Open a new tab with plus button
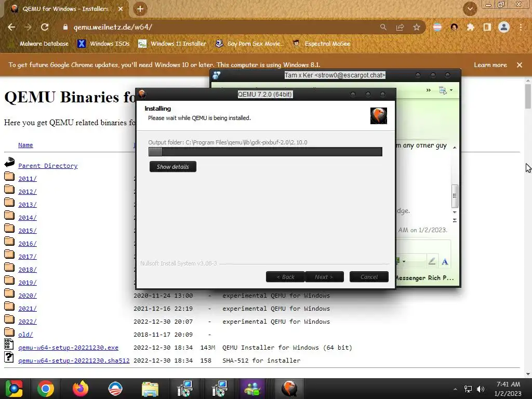 pyautogui.click(x=140, y=9)
